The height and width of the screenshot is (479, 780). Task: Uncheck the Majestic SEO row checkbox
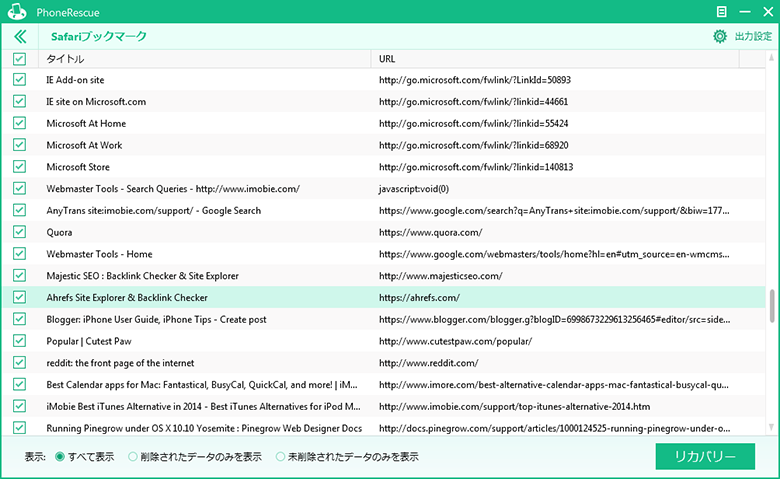coord(19,276)
